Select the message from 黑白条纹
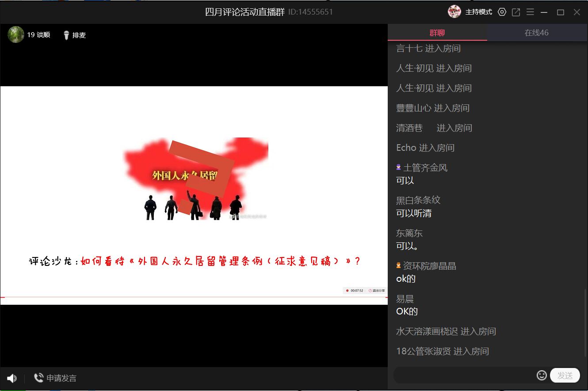Screen dimensions: 588x391 tap(413, 213)
